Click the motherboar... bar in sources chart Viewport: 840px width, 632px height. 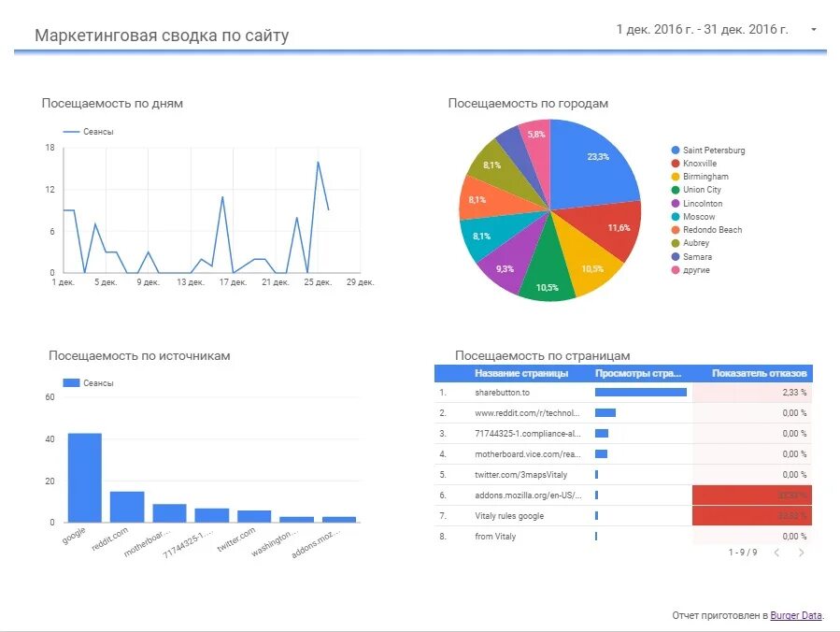tap(169, 513)
